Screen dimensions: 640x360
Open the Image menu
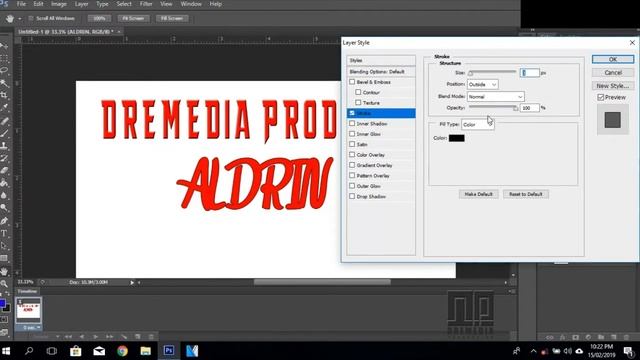point(59,4)
